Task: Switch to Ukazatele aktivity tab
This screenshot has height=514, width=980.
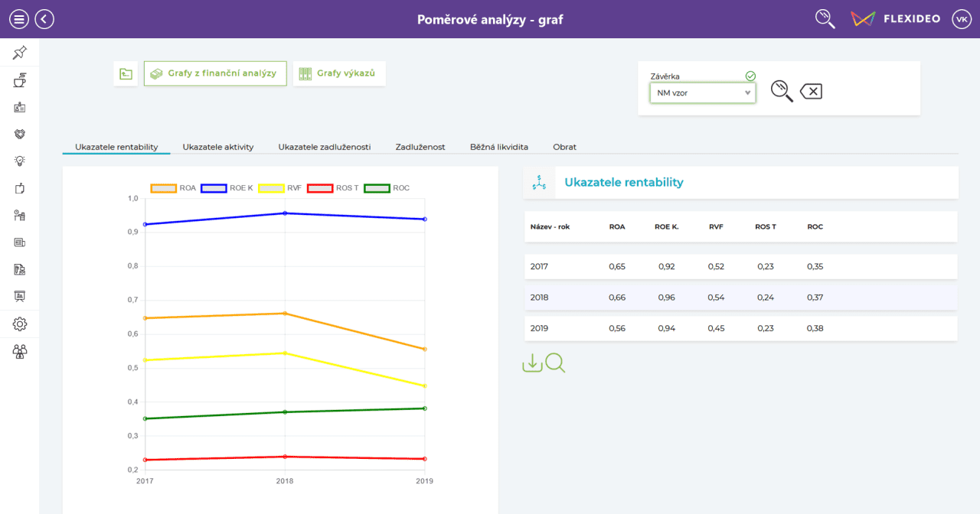Action: tap(218, 146)
